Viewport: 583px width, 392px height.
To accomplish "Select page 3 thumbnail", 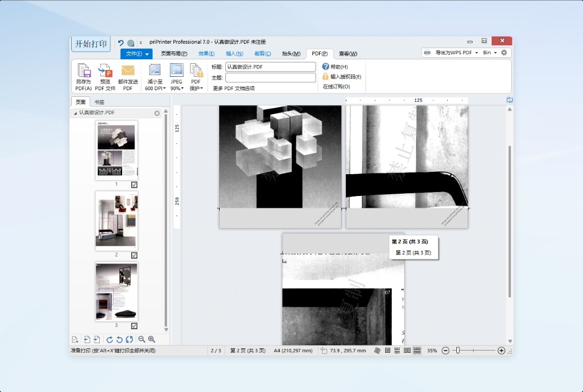I will tap(117, 291).
